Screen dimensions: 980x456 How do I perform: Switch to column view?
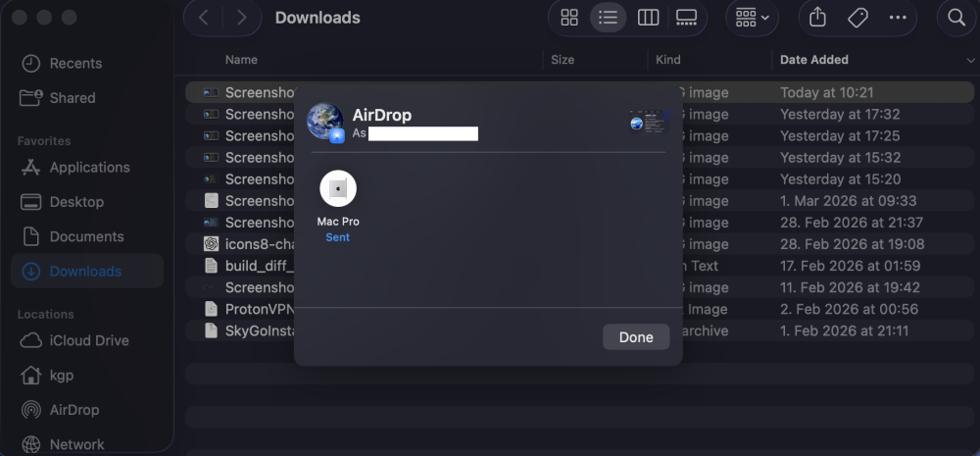[648, 18]
